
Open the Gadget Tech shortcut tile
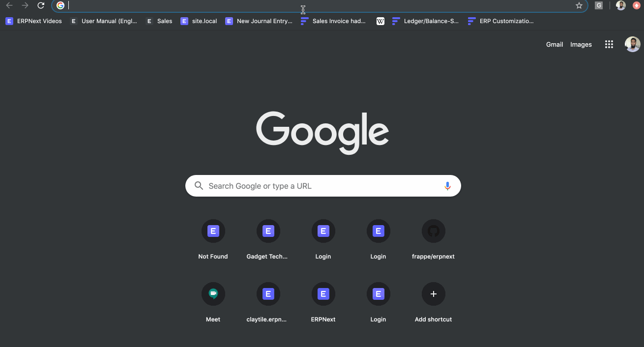click(x=268, y=231)
